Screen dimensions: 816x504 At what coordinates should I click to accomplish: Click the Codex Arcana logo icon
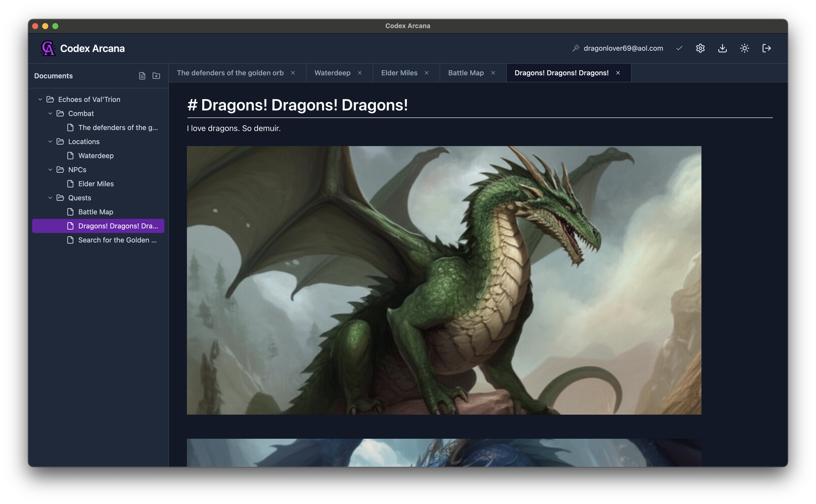48,48
